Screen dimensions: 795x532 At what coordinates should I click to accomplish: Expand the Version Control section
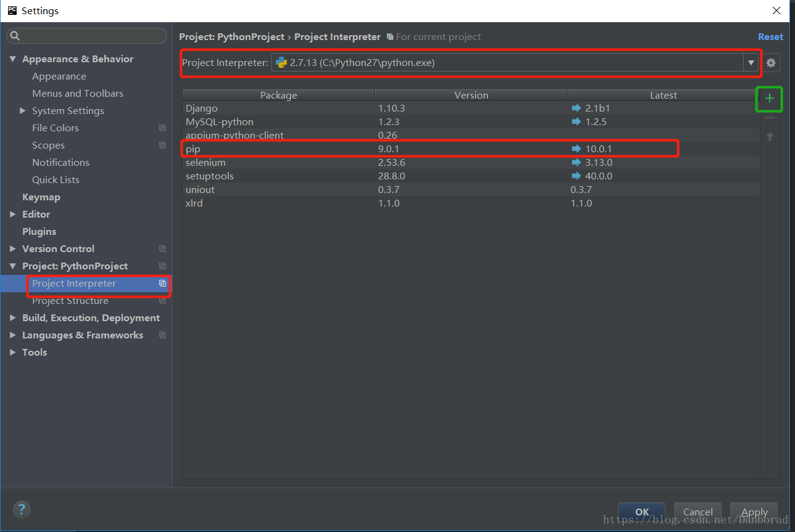[x=12, y=249]
